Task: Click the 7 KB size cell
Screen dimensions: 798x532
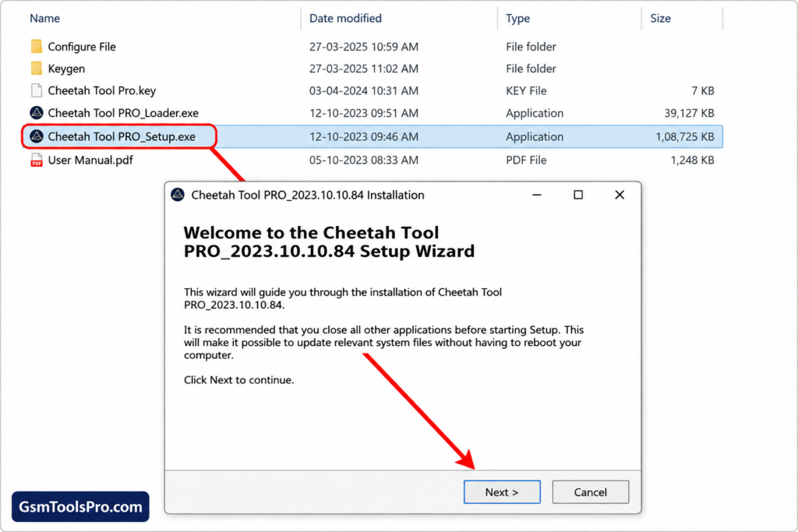Action: [702, 90]
